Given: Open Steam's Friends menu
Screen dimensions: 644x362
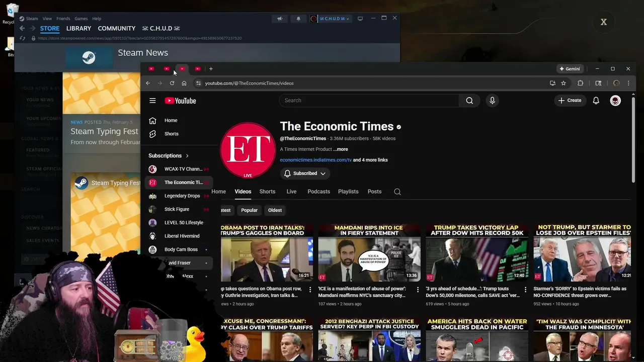Looking at the screenshot, I should point(63,19).
